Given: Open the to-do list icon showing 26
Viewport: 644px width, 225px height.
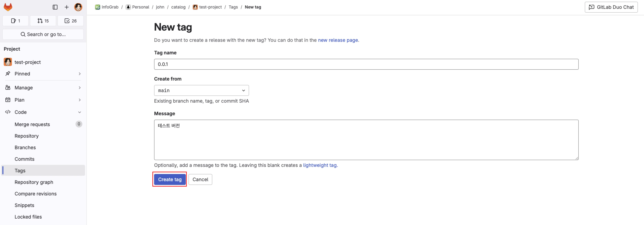Looking at the screenshot, I should click(x=70, y=21).
